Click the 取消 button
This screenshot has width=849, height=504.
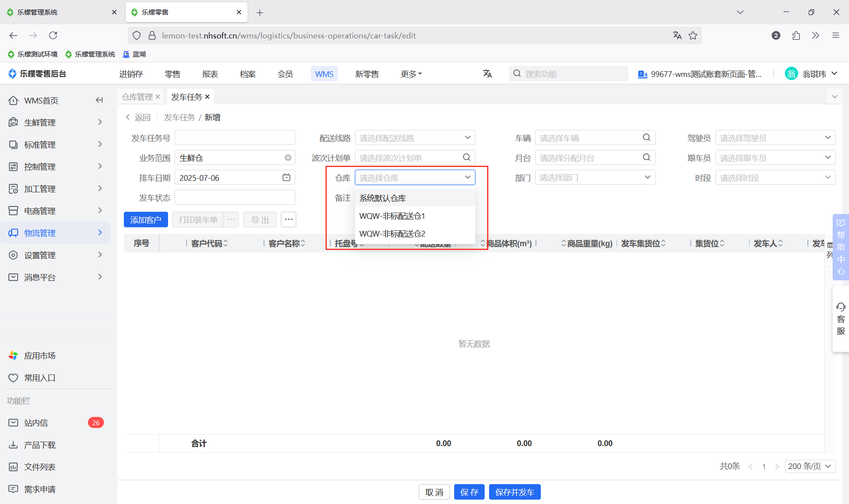(x=434, y=492)
